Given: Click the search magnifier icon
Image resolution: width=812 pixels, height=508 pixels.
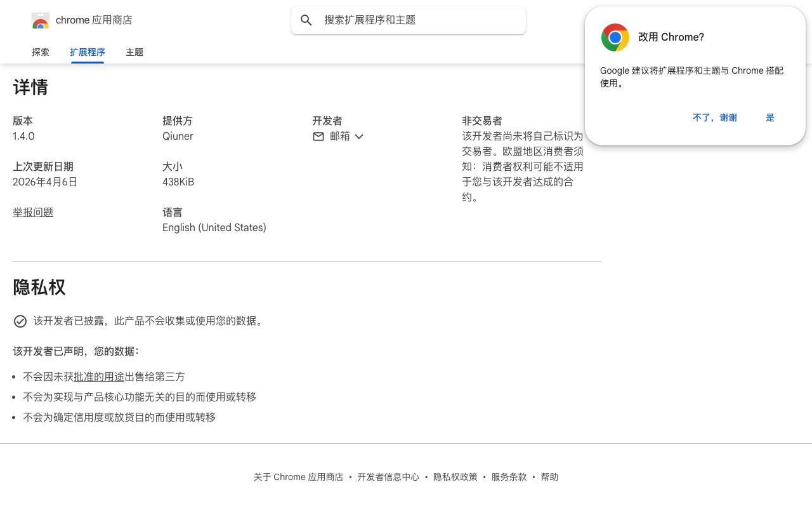Looking at the screenshot, I should (x=306, y=20).
